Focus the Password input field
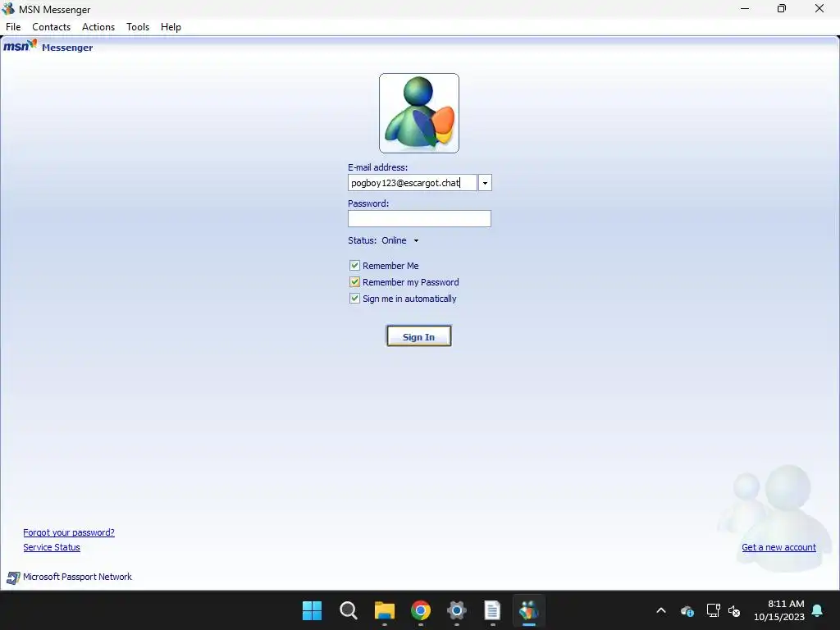The image size is (840, 630). (419, 218)
